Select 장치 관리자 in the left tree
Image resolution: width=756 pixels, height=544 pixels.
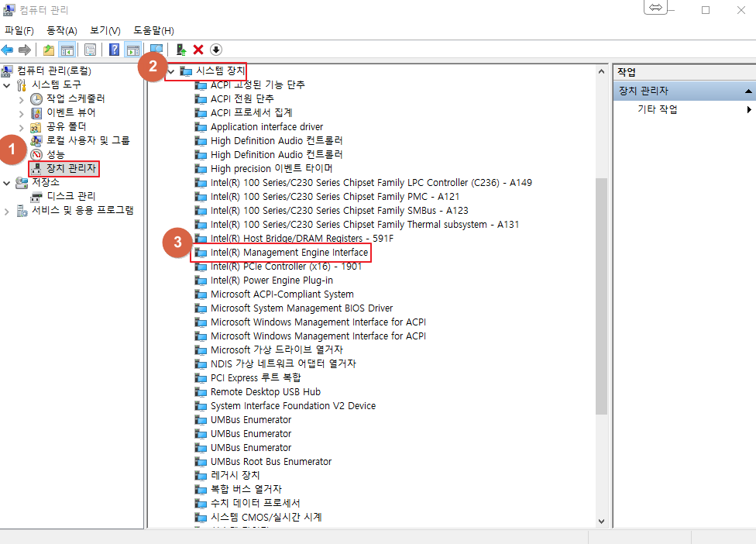[71, 169]
